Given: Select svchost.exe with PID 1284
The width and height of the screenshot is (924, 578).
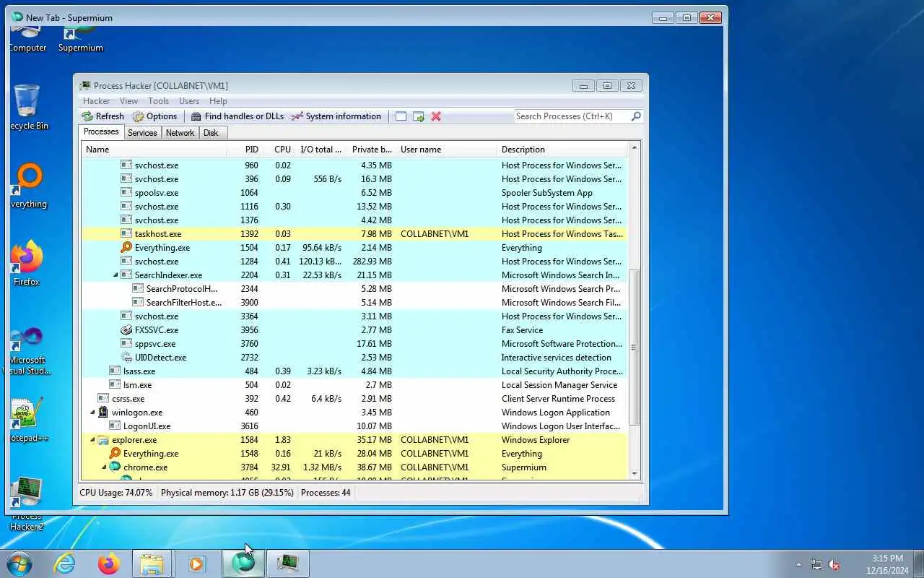Looking at the screenshot, I should tap(354, 262).
